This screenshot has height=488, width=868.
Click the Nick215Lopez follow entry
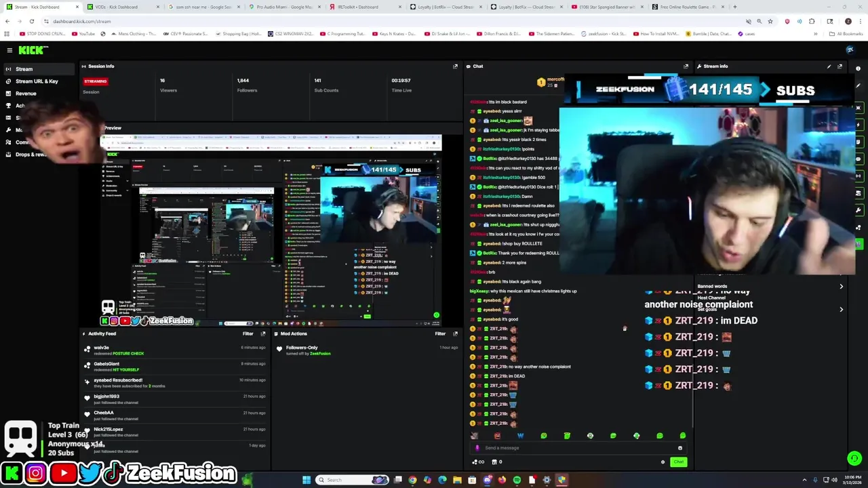click(176, 432)
